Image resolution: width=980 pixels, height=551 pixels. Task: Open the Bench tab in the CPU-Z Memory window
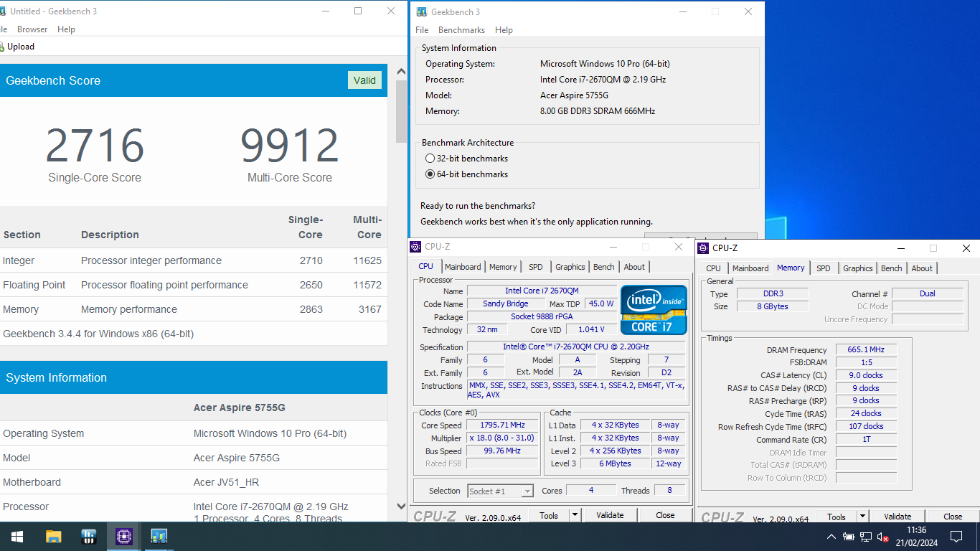click(x=892, y=268)
